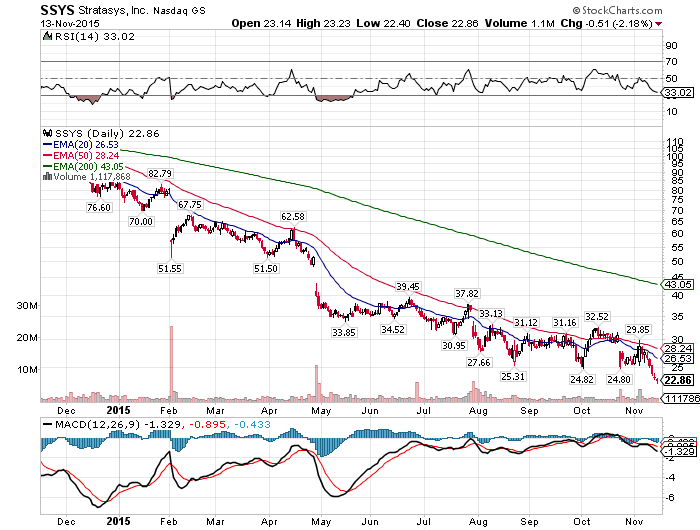Screen dimensions: 700x530
Task: Click the 32.52 price peak label
Action: tap(597, 317)
